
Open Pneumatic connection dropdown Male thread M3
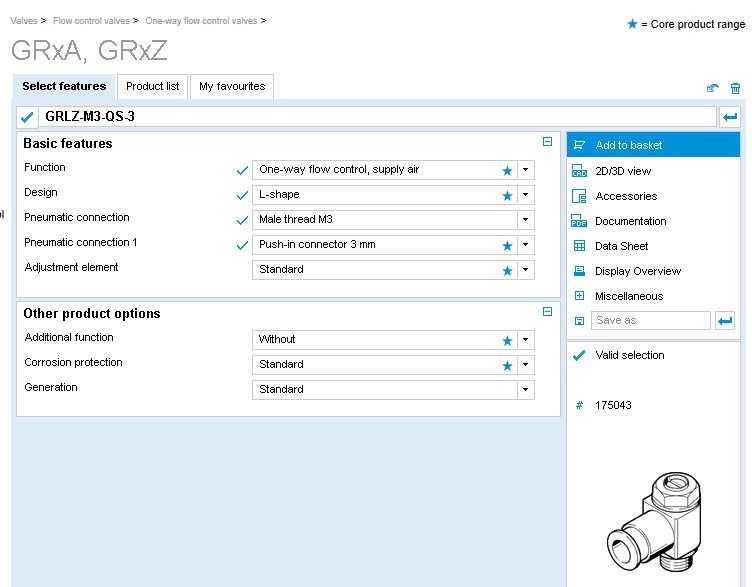click(526, 220)
